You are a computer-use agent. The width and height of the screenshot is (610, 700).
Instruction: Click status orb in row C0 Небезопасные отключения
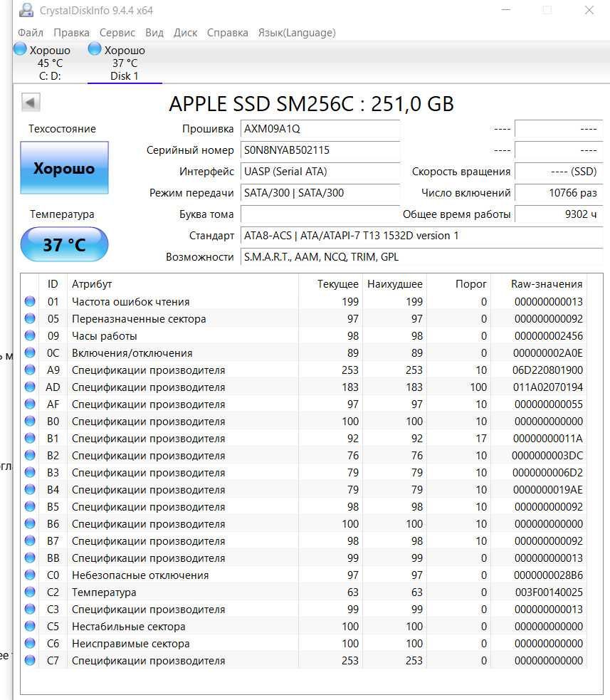click(30, 575)
